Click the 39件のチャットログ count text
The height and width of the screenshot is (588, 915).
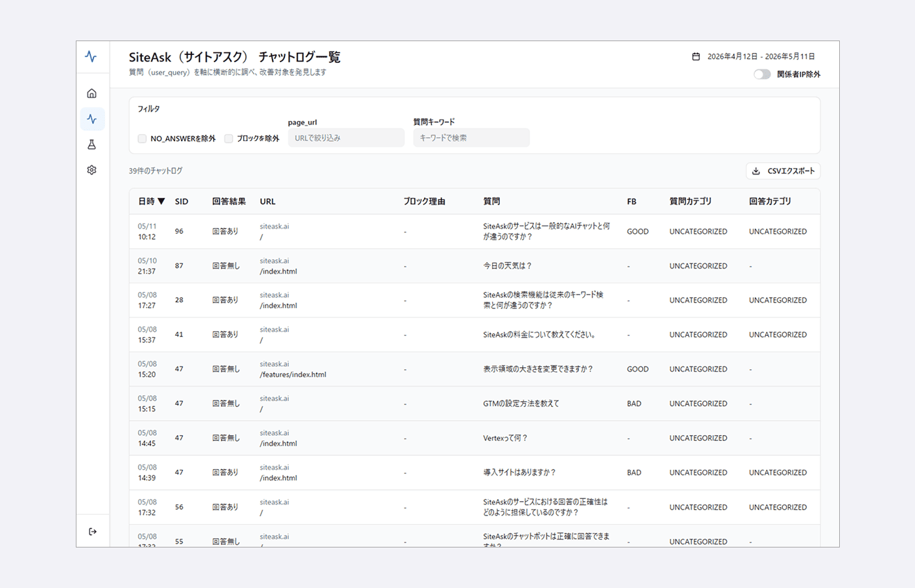coord(156,171)
